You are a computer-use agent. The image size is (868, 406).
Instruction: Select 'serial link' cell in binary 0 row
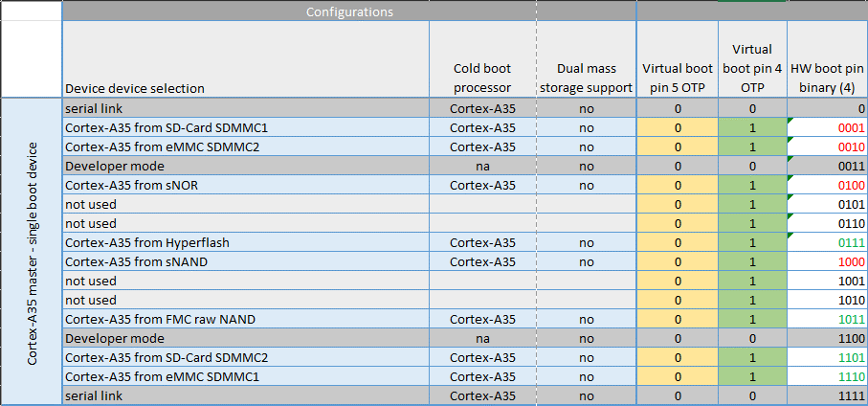(246, 108)
